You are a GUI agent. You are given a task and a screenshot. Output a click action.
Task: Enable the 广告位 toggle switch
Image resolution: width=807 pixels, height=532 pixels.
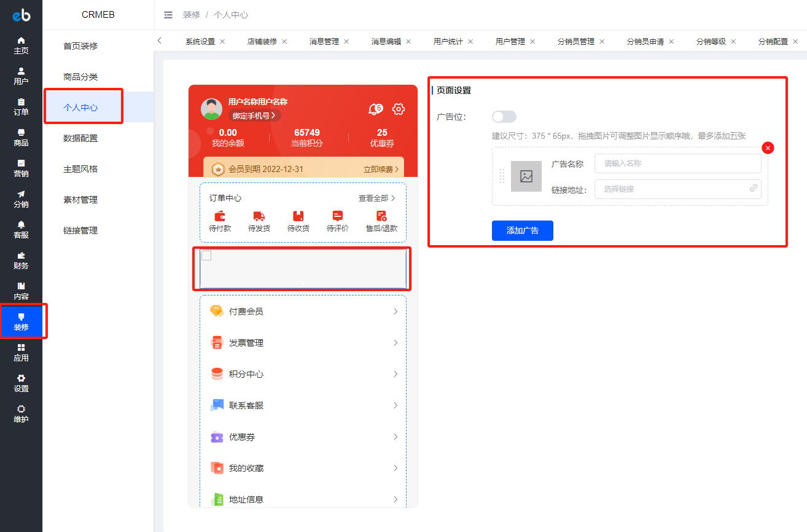(x=504, y=117)
